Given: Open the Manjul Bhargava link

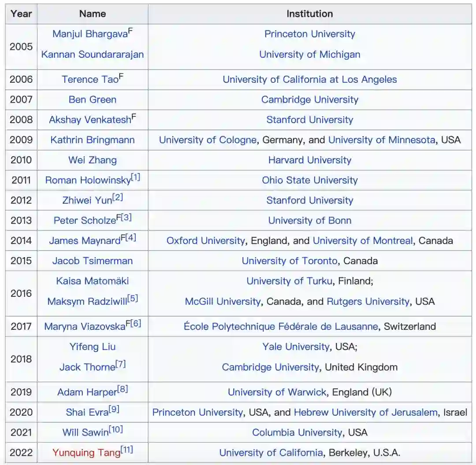Looking at the screenshot, I should coord(90,34).
